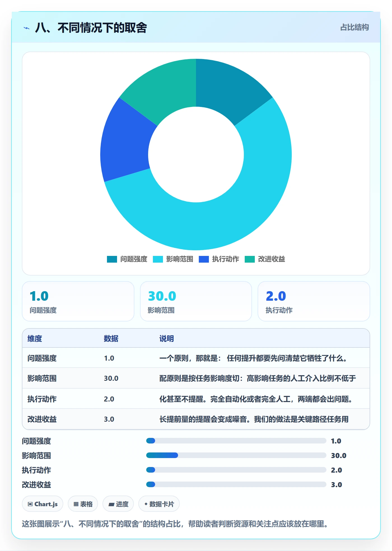Click the dark blue 执行动作 donut segment
This screenshot has height=551, width=392.
pyautogui.click(x=126, y=143)
